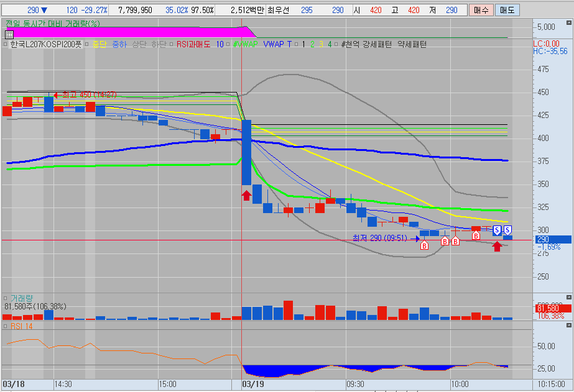Click the B buy marker beside the 최저 290 arrow

[424, 245]
